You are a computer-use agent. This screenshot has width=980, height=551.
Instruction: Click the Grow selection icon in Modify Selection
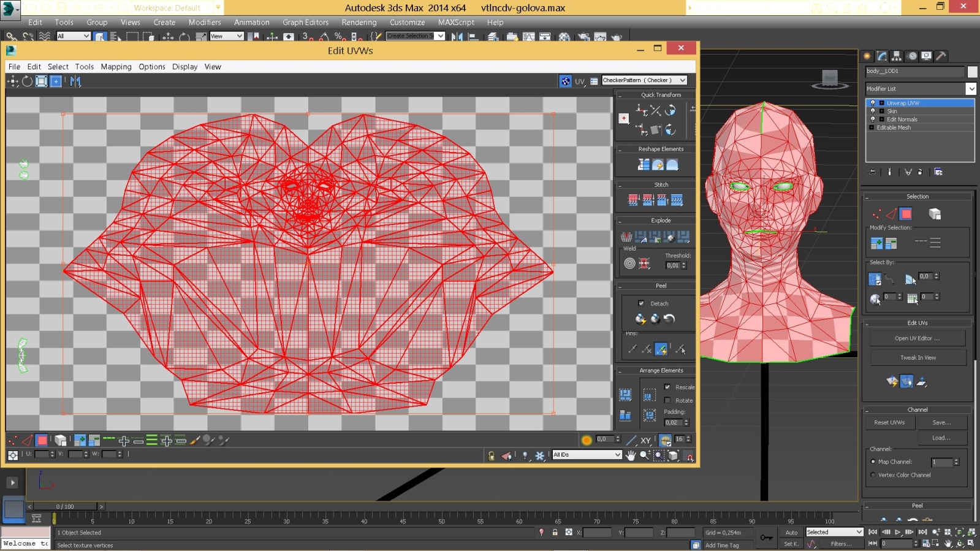[876, 243]
